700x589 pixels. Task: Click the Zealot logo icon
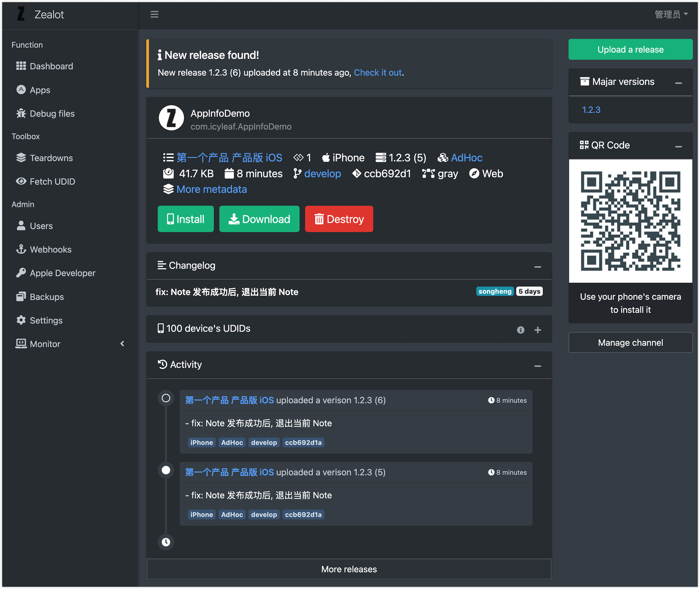point(21,14)
